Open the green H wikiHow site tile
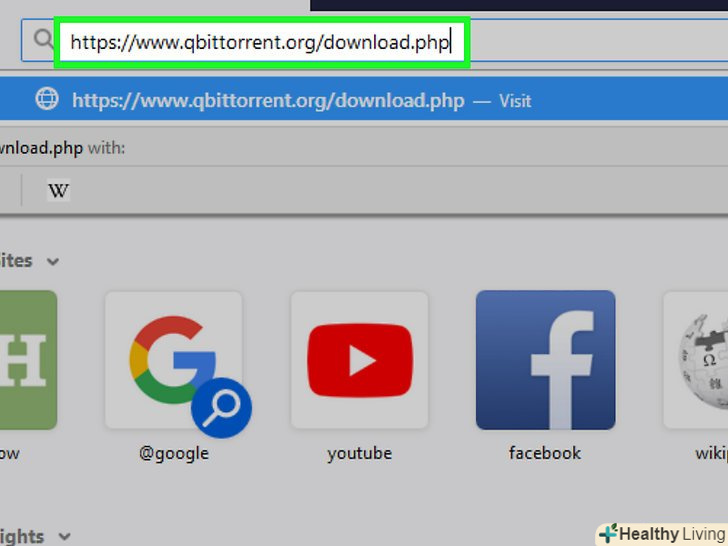 coord(28,360)
